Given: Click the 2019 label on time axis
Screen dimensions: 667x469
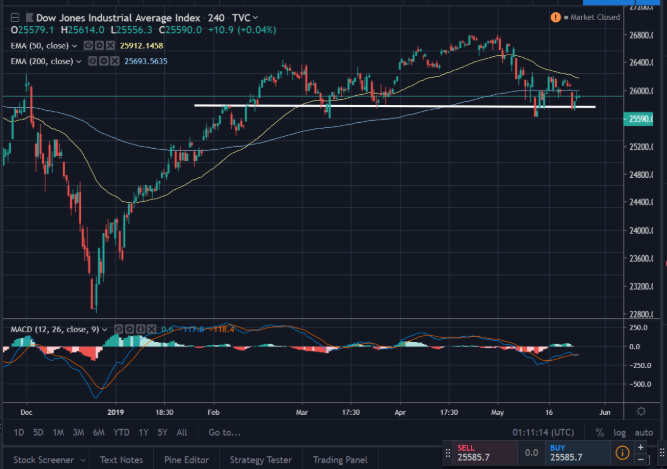Looking at the screenshot, I should click(116, 412).
